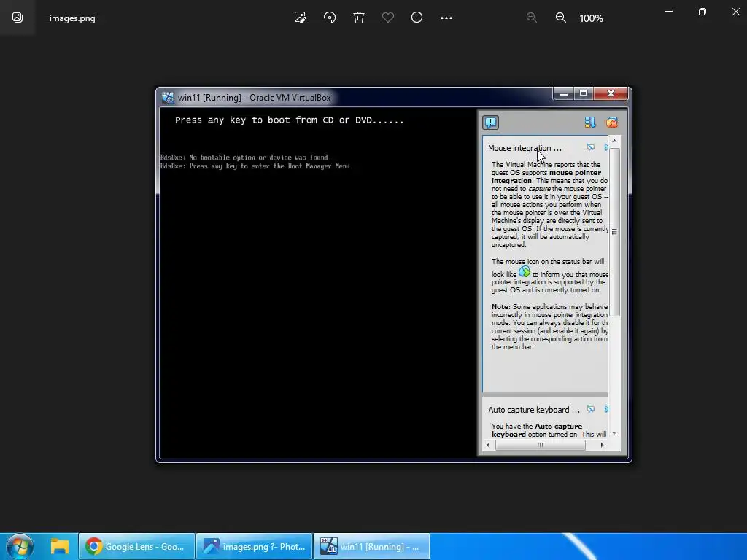The width and height of the screenshot is (747, 560).
Task: Close the win11 VirtualBox window with red X
Action: (x=611, y=94)
